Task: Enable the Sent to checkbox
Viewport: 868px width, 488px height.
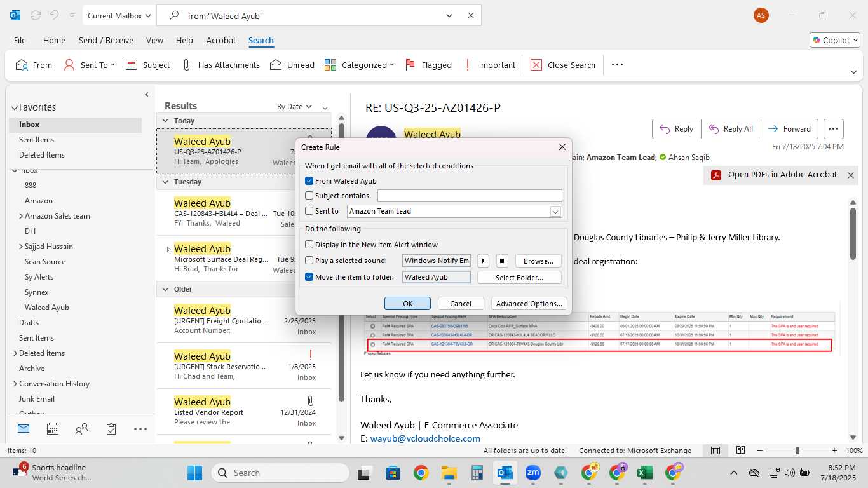Action: tap(309, 211)
